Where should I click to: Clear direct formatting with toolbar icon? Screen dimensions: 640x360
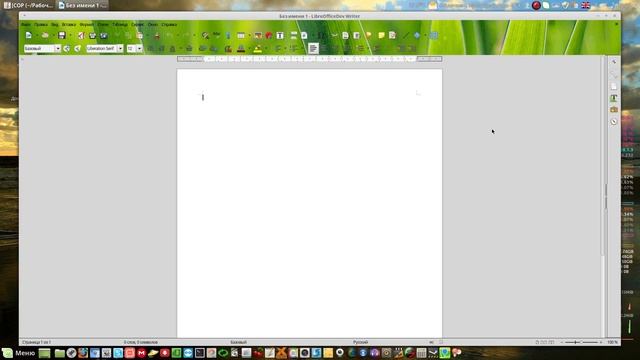pos(228,49)
